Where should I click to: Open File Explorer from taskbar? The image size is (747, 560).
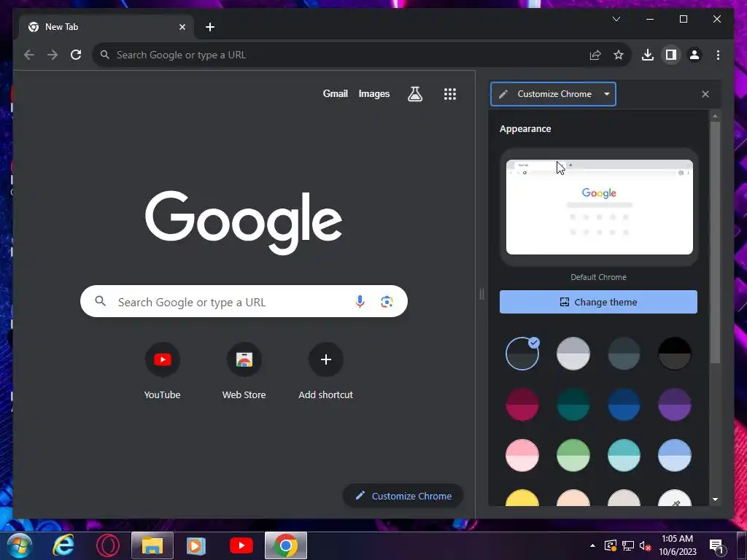(x=152, y=545)
